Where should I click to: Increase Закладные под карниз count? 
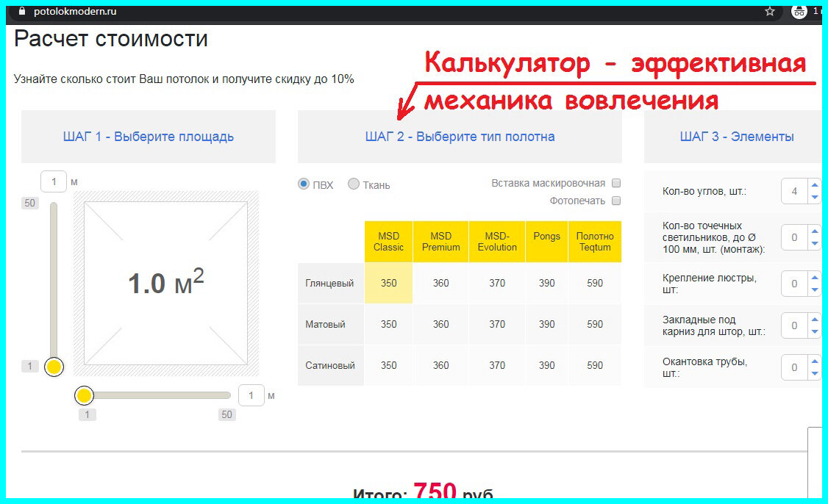[x=814, y=321]
